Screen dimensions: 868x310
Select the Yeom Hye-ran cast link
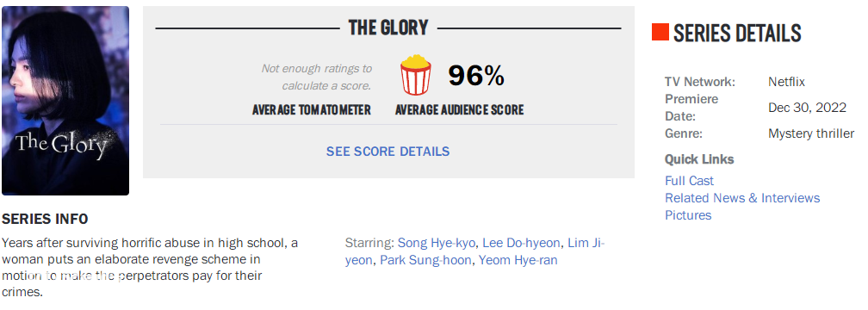coord(518,260)
